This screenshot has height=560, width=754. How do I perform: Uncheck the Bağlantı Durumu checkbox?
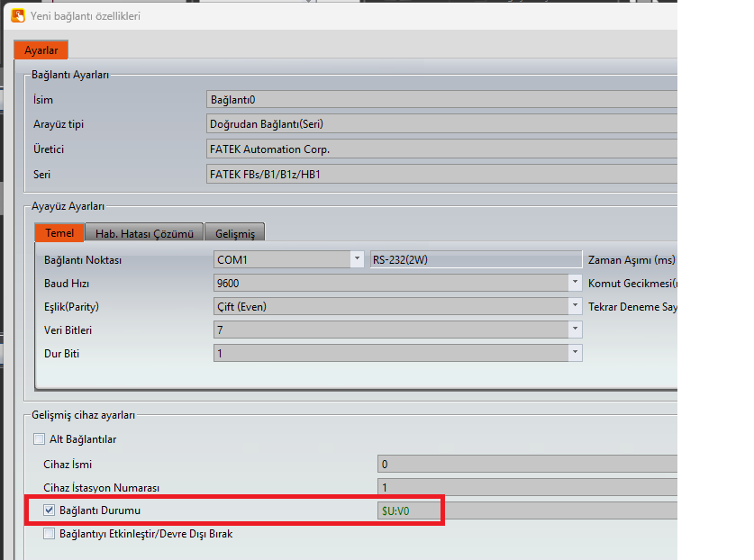click(50, 510)
